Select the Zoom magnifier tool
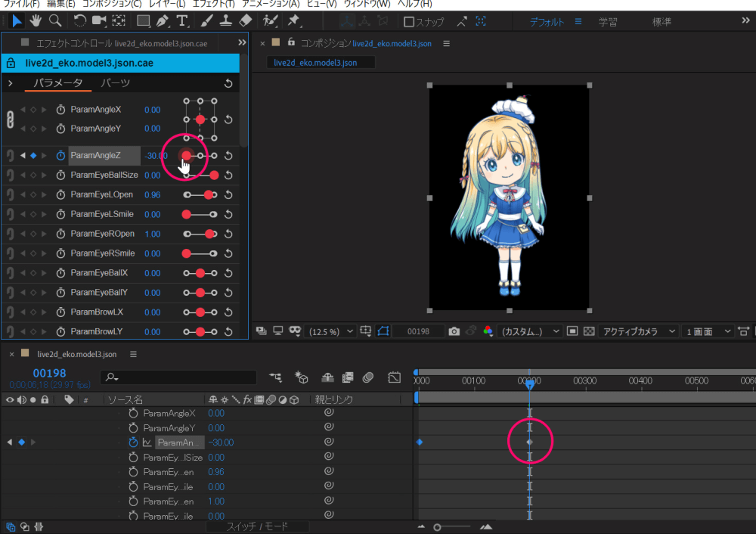 click(55, 20)
